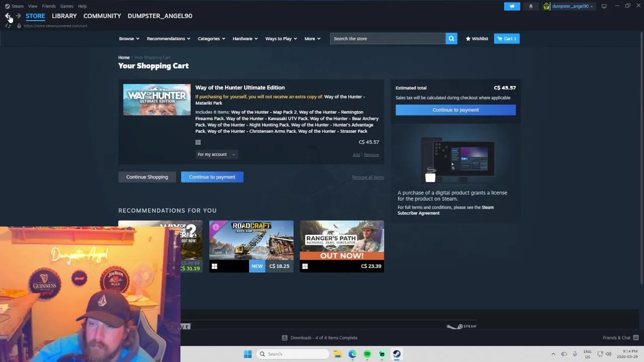
Task: Open the Help menu
Action: [x=82, y=6]
